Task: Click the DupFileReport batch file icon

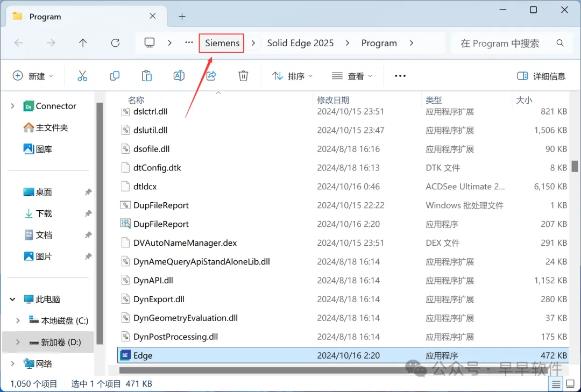Action: pyautogui.click(x=125, y=205)
